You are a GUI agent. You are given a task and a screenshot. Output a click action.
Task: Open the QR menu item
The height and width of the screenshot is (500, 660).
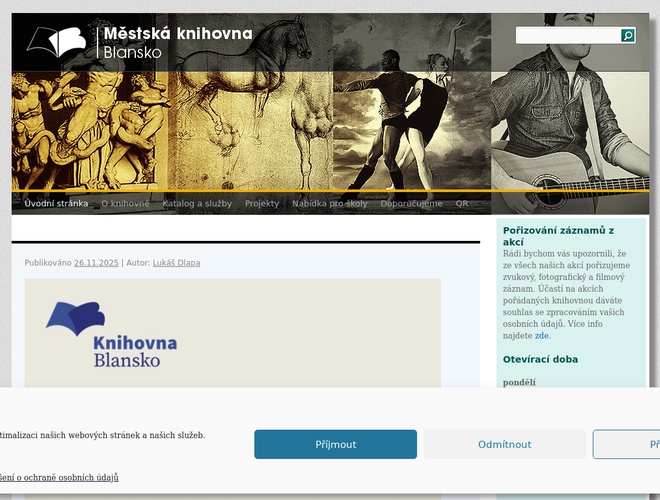point(462,204)
